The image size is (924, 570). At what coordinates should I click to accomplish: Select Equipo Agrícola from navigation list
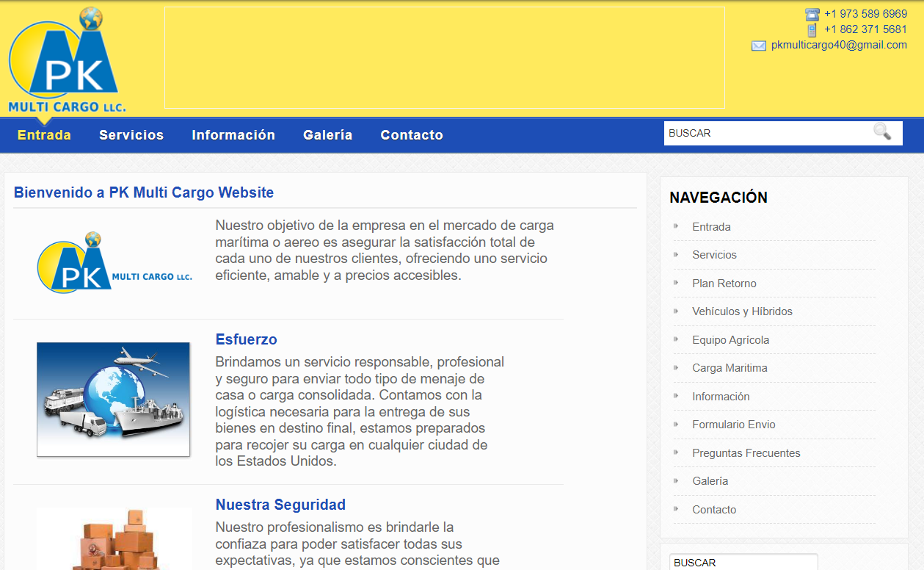[730, 340]
